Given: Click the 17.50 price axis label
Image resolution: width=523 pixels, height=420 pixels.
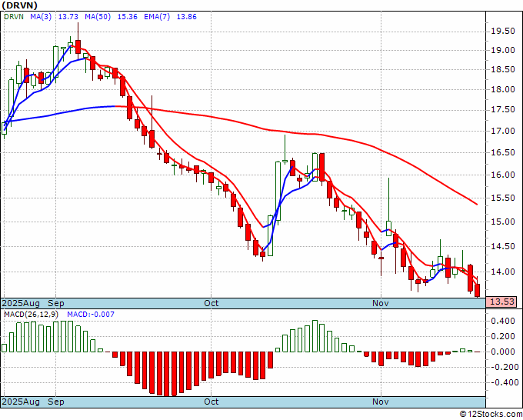Looking at the screenshot, I should point(503,110).
